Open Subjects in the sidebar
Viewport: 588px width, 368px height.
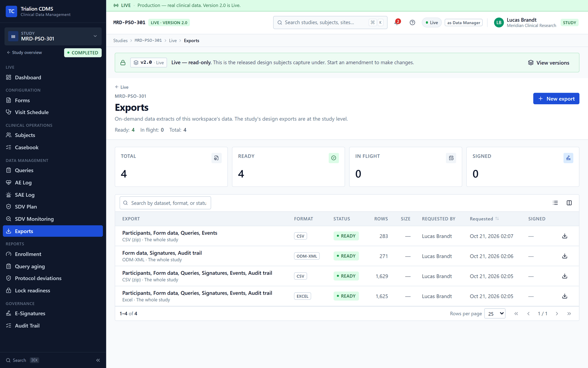coord(53,135)
